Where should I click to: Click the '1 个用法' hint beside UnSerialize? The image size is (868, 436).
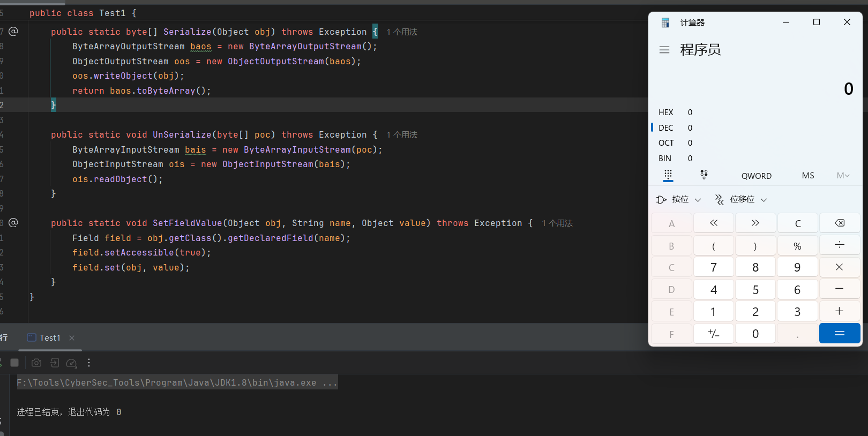click(402, 135)
